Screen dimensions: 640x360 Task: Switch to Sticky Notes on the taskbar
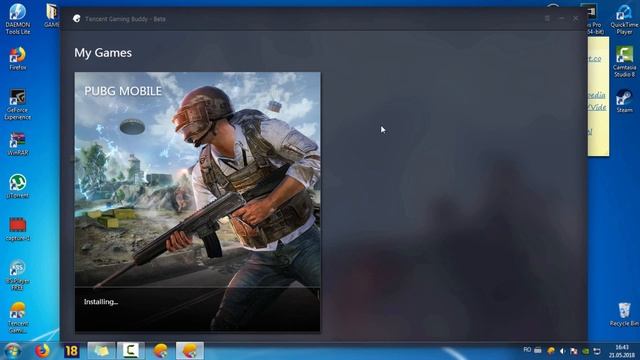[x=101, y=351]
